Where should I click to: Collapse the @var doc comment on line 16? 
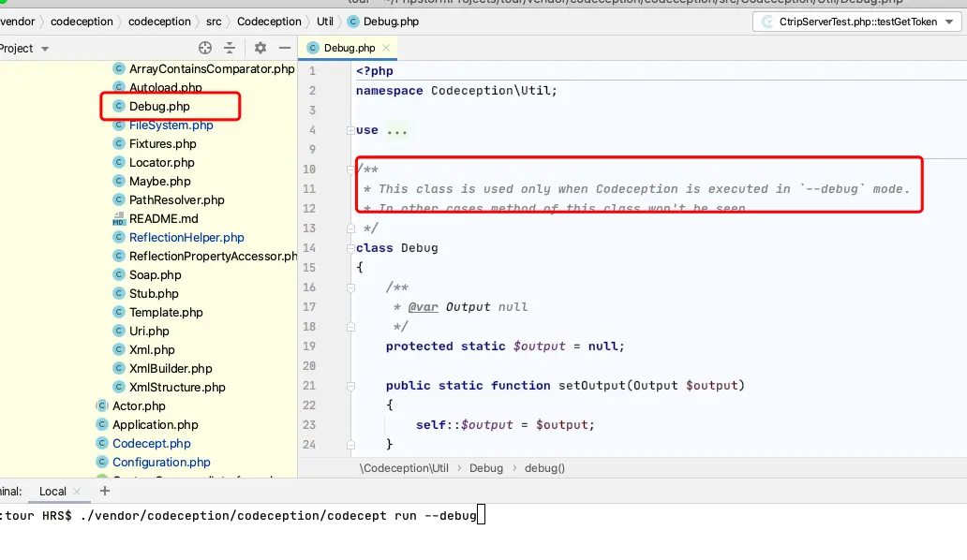click(x=350, y=287)
